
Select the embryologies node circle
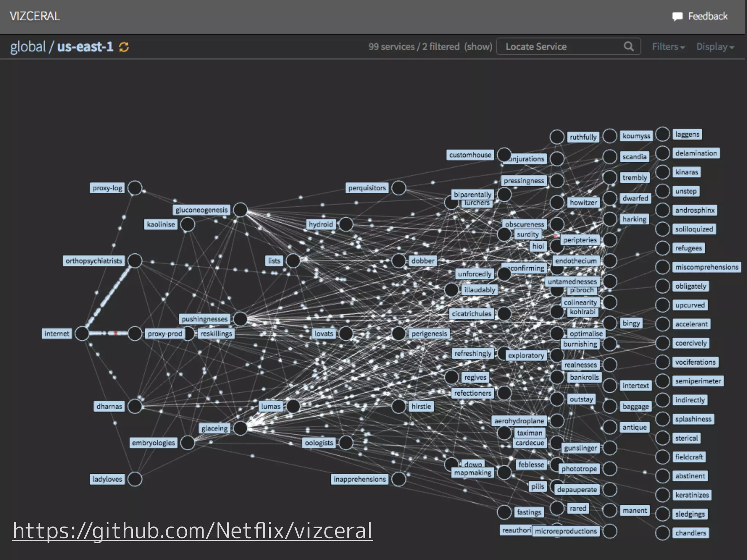(187, 443)
